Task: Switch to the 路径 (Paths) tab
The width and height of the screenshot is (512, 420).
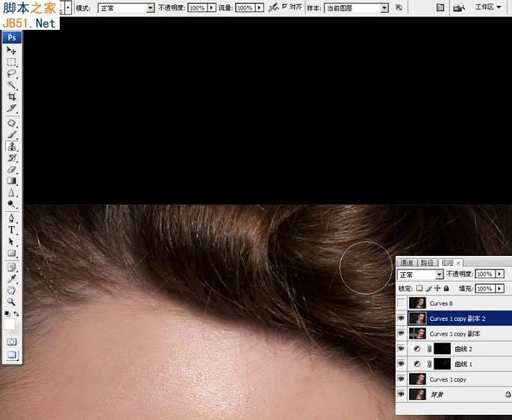Action: pos(427,263)
